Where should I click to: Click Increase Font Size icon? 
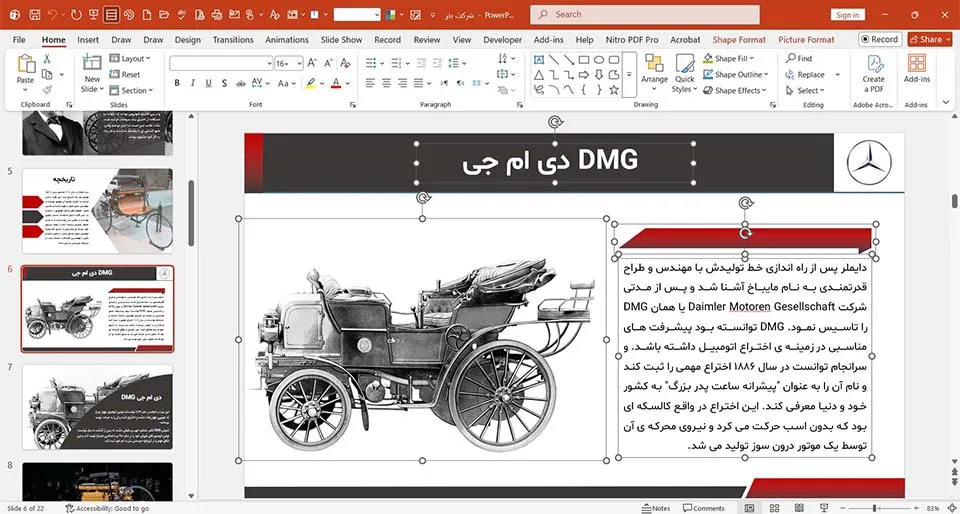(x=312, y=63)
